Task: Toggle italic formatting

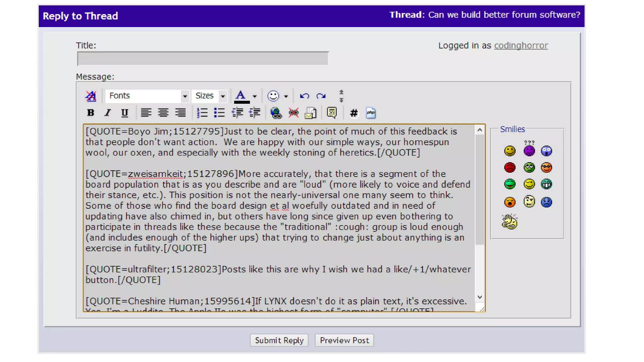Action: [x=108, y=113]
